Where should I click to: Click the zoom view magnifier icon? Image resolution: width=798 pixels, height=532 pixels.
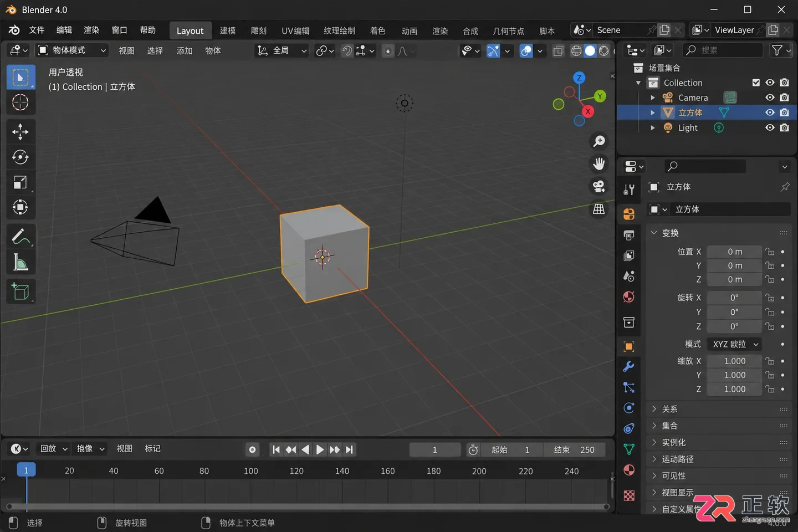[599, 141]
